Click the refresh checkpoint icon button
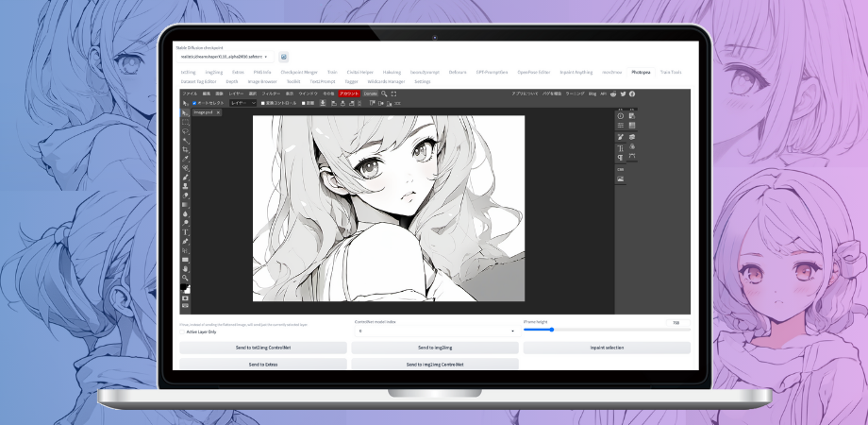Viewport: 868px width, 425px height. coord(284,57)
